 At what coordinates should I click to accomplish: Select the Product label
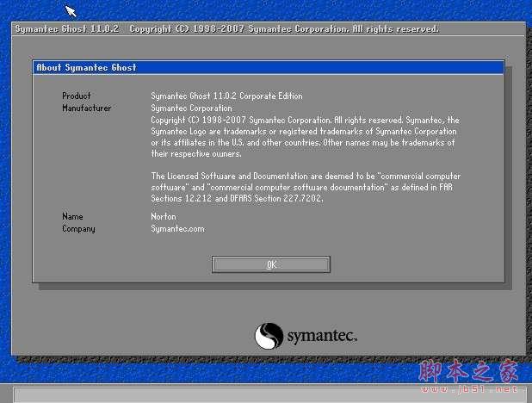coord(77,96)
